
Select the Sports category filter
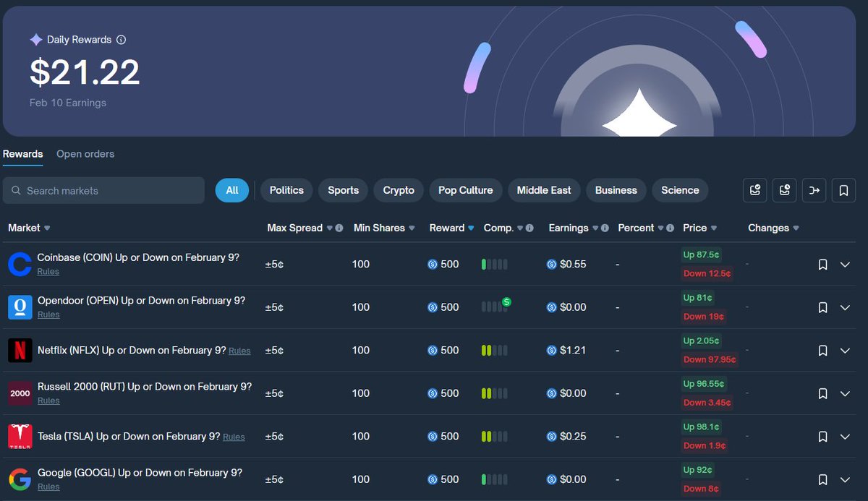(343, 191)
